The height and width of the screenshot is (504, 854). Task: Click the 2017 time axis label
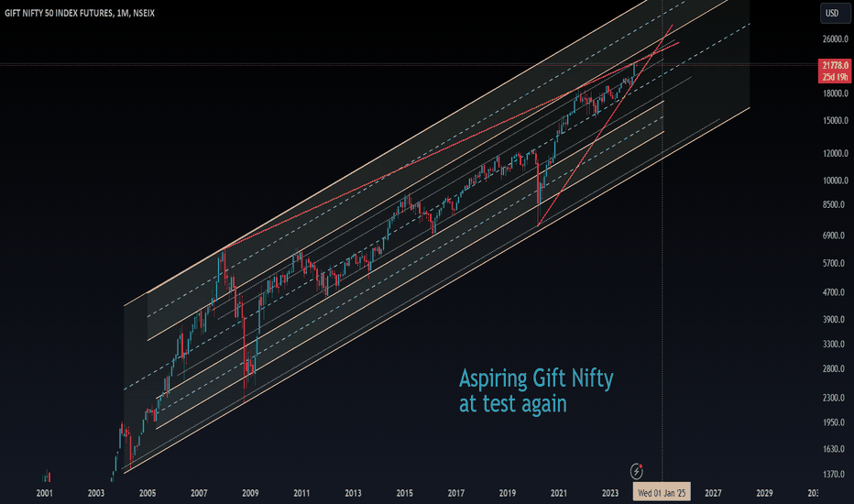pos(456,493)
